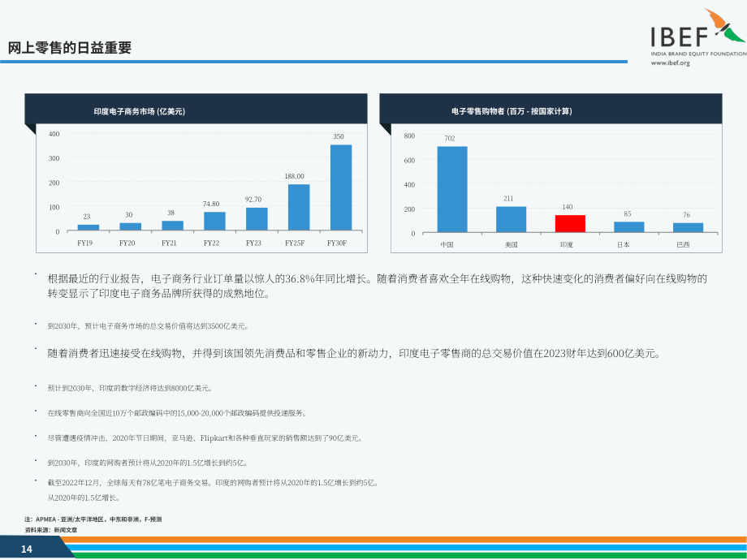Select the bullet about 3500亿美元 by 2030

pyautogui.click(x=148, y=326)
